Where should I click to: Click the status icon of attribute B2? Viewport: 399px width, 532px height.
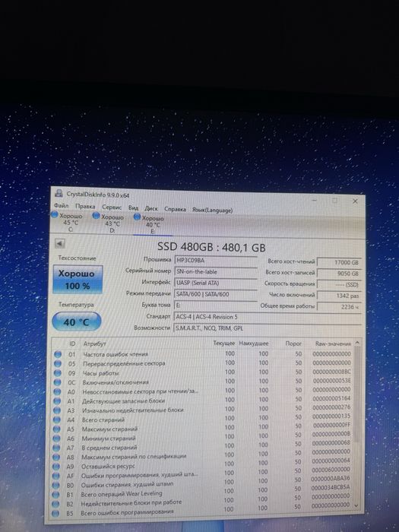[55, 504]
